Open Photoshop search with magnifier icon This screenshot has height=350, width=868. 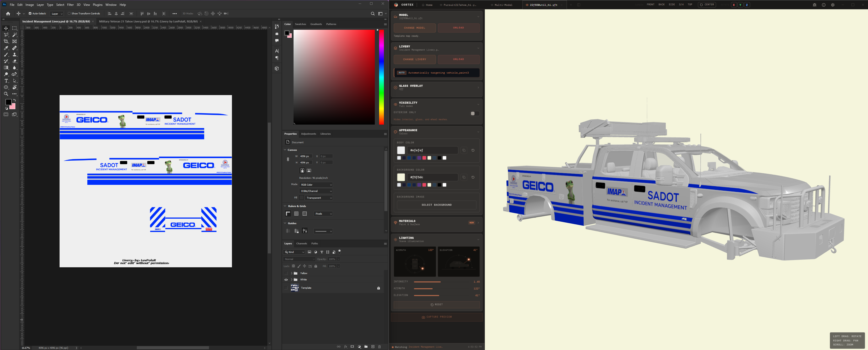[x=373, y=13]
